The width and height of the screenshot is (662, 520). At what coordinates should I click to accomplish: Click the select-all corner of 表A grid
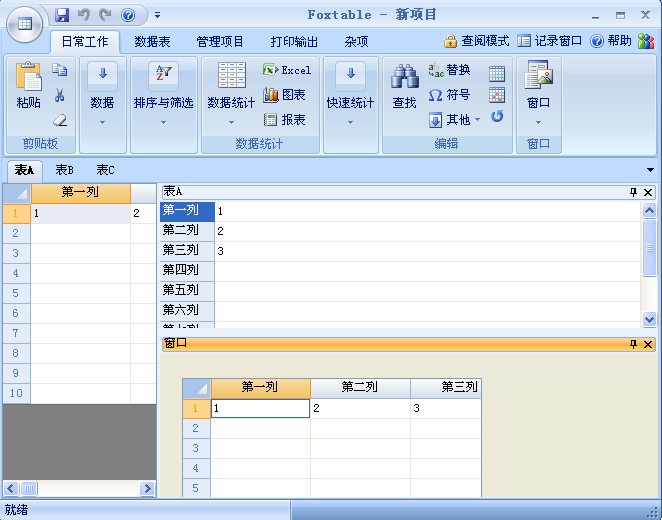pos(16,193)
